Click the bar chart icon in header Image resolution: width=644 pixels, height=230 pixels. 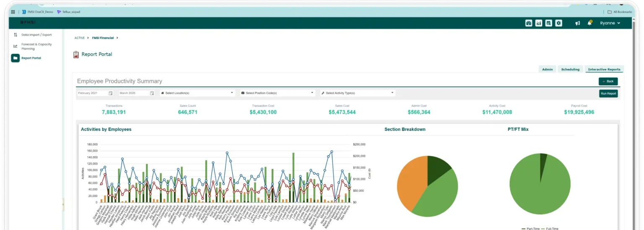click(539, 23)
